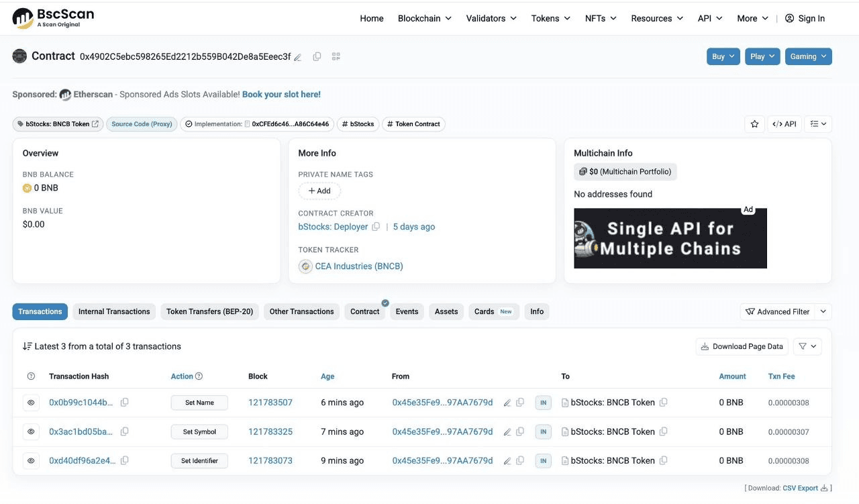This screenshot has height=504, width=859.
Task: Add contract to watchlist star icon
Action: (x=754, y=124)
